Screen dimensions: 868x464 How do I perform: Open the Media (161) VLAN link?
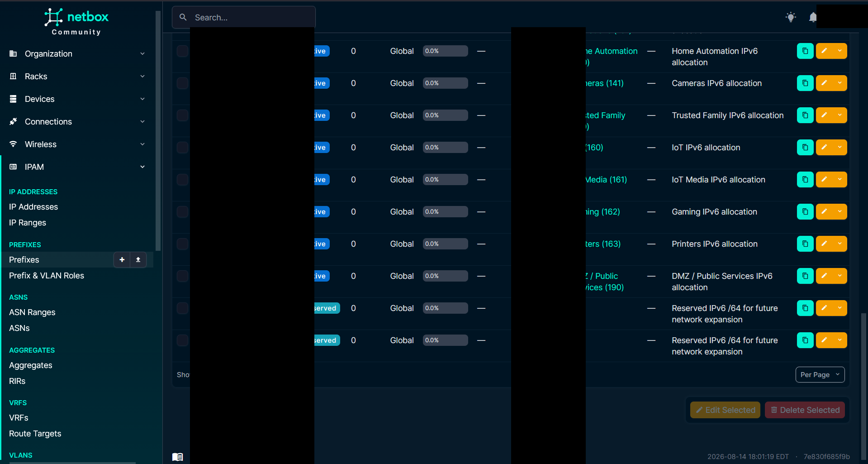pyautogui.click(x=607, y=180)
